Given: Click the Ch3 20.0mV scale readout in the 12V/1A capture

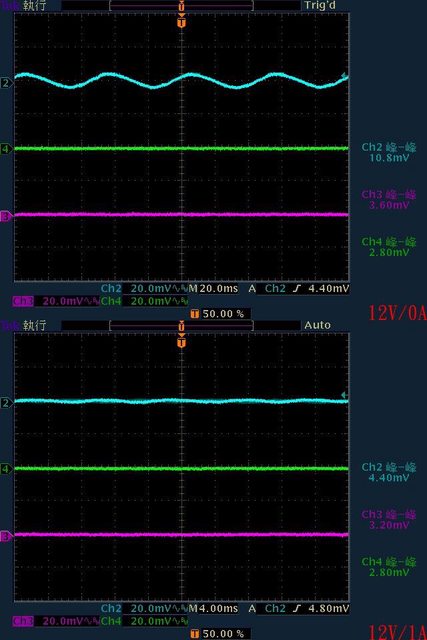Looking at the screenshot, I should (56, 621).
